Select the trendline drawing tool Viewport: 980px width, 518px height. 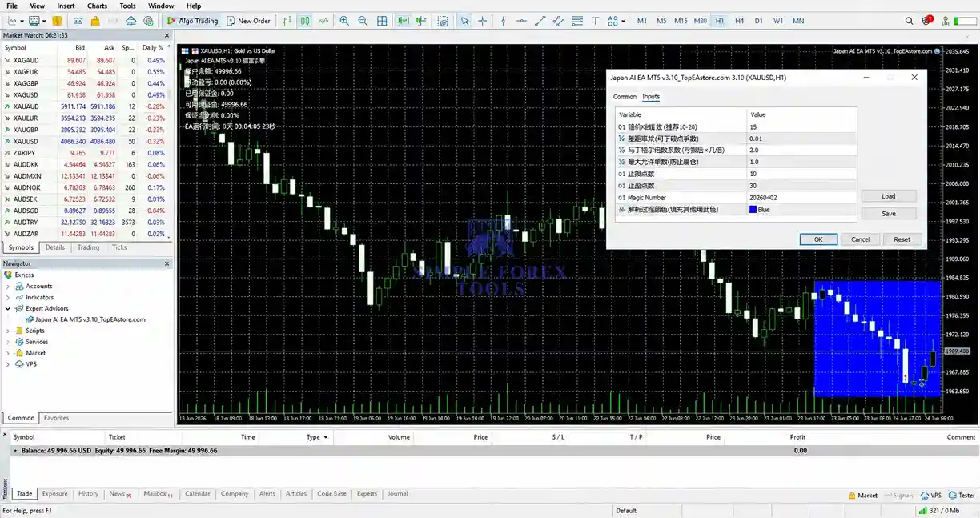tap(540, 21)
